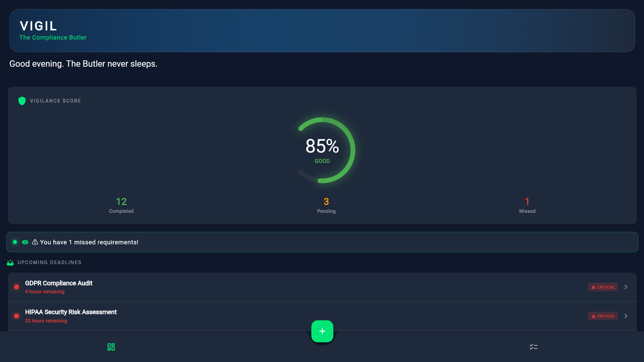Select the 3 Pending stat

[x=326, y=205]
